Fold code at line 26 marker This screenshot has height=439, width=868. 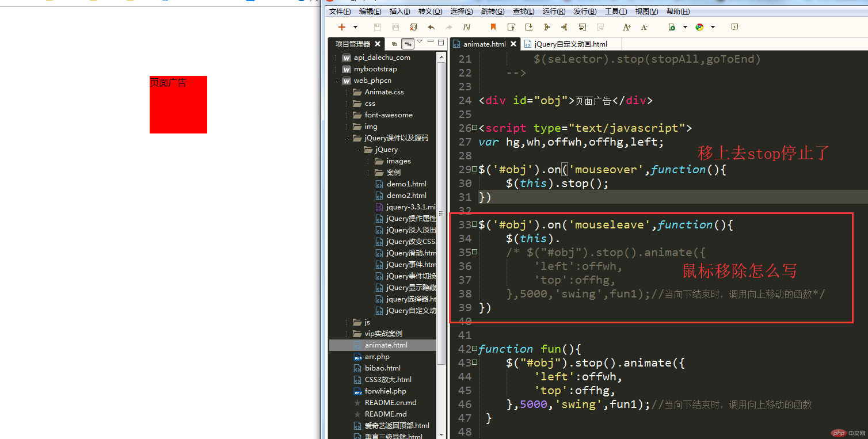coord(475,128)
